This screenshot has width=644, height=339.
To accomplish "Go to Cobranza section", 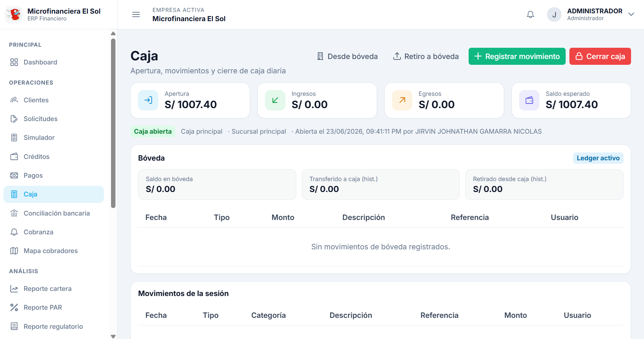I will click(53, 232).
